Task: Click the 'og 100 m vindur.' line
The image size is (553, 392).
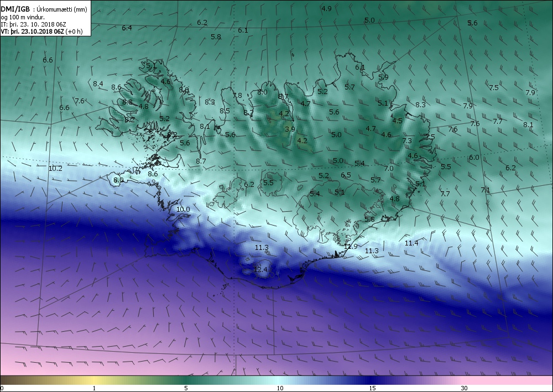Action: click(x=23, y=17)
